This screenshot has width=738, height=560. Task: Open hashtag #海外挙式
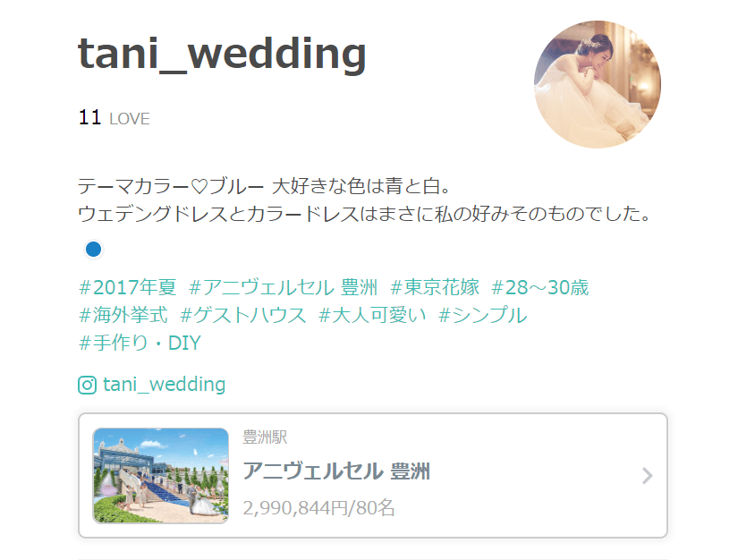(123, 315)
